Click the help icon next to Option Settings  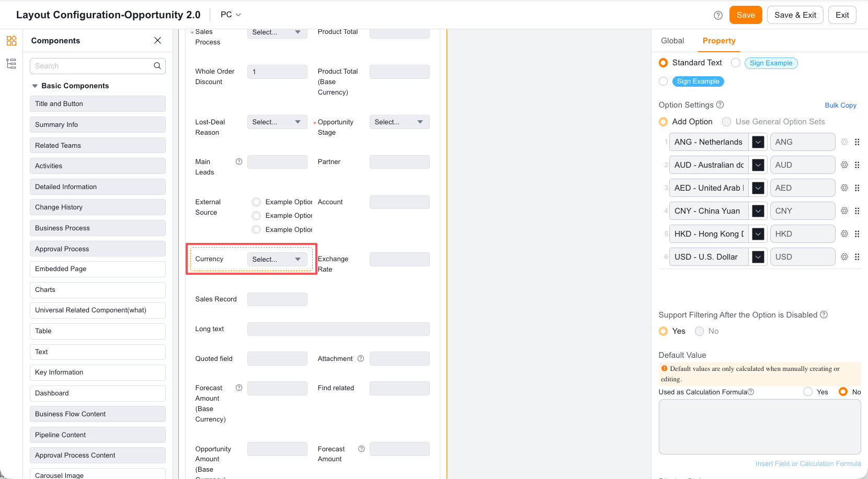point(720,104)
